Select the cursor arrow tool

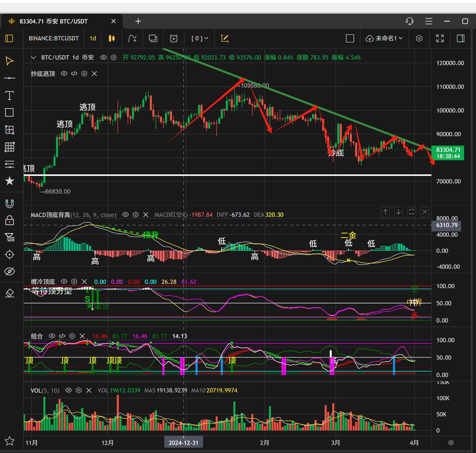coord(10,61)
